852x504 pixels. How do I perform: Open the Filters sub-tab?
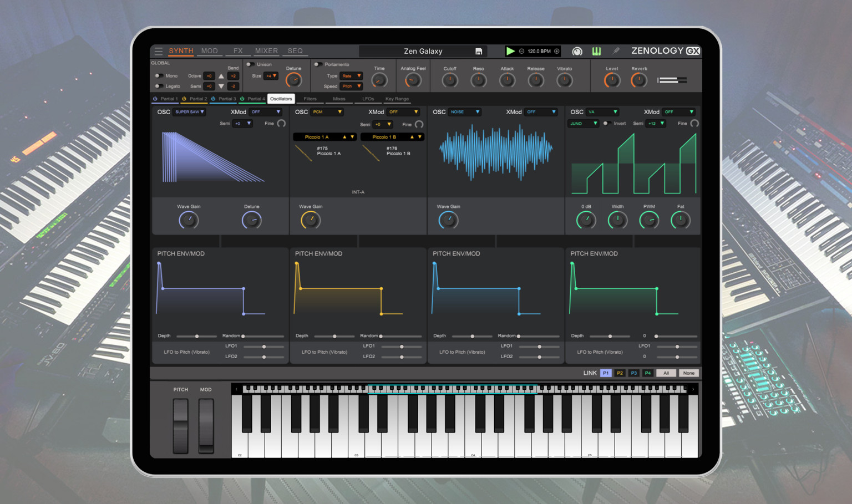click(x=310, y=99)
